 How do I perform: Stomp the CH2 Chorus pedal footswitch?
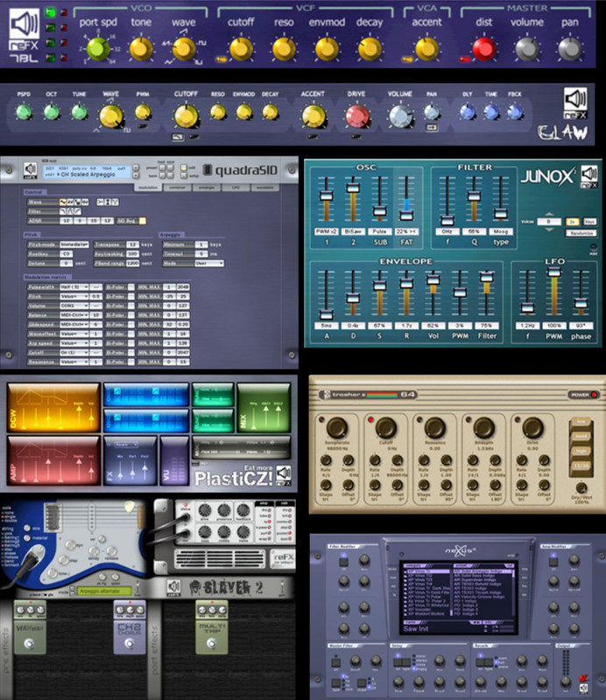(x=130, y=644)
